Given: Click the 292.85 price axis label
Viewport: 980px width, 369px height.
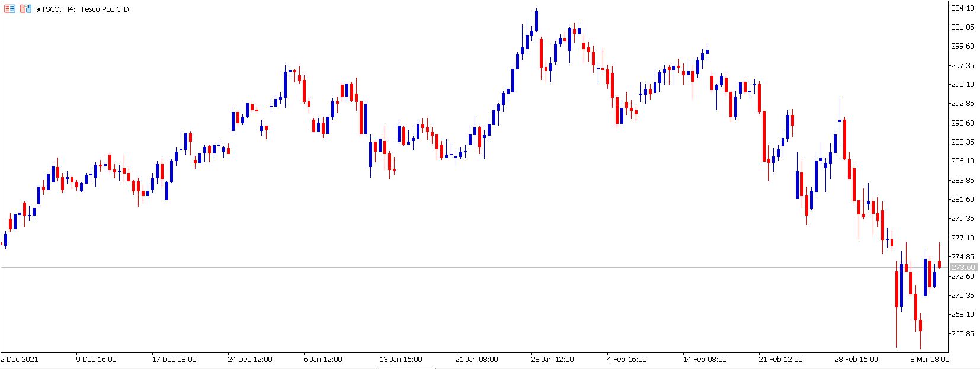Looking at the screenshot, I should coord(963,104).
